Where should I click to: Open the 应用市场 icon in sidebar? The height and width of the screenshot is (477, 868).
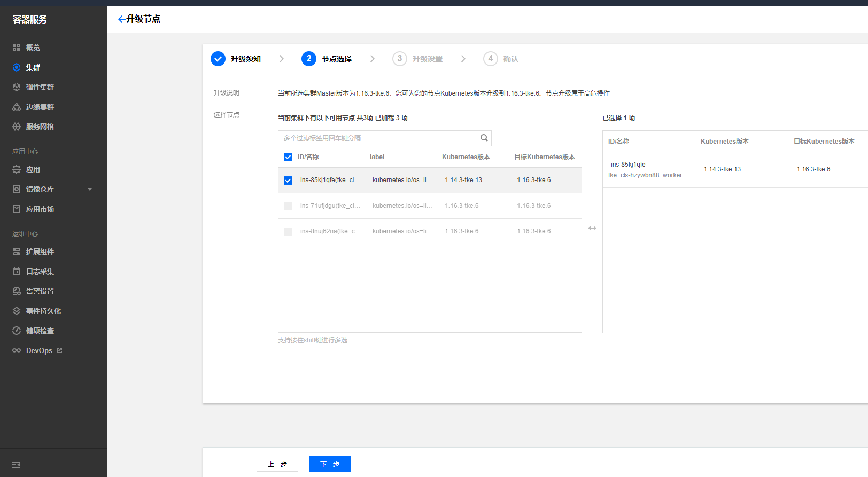(x=17, y=209)
